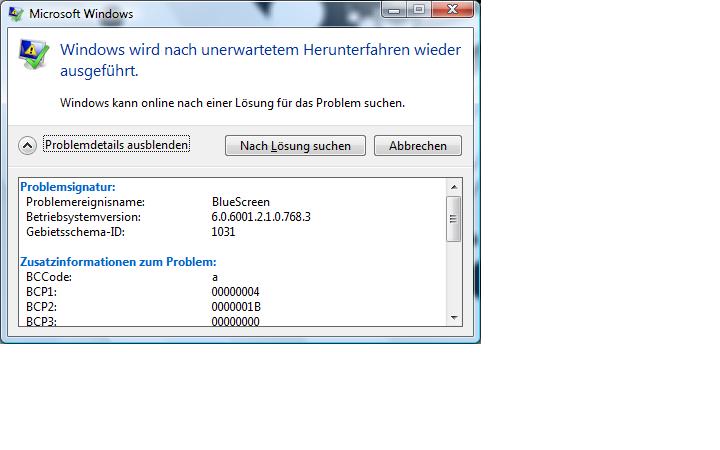The width and height of the screenshot is (720, 450).
Task: Select the 'BlueScreen' value
Action: pos(241,202)
